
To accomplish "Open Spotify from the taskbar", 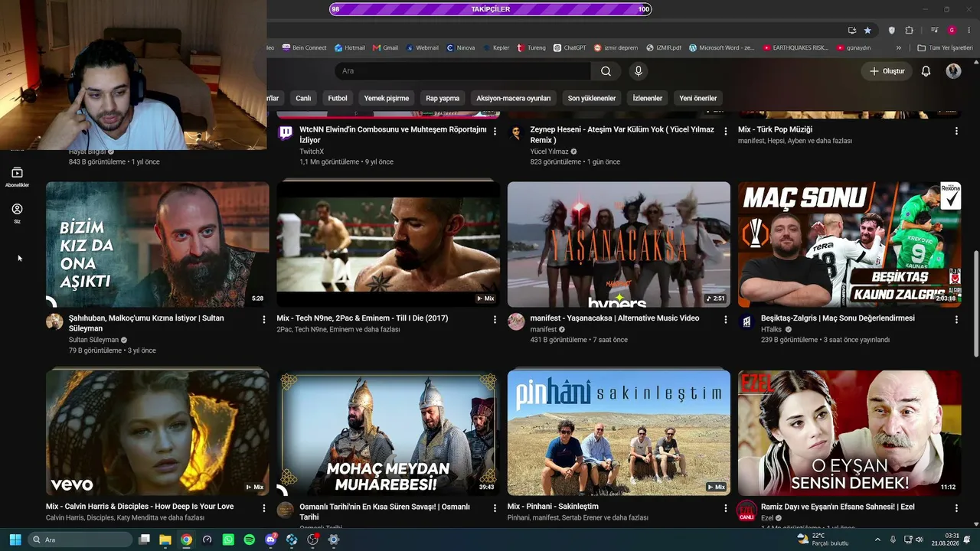I will (249, 540).
